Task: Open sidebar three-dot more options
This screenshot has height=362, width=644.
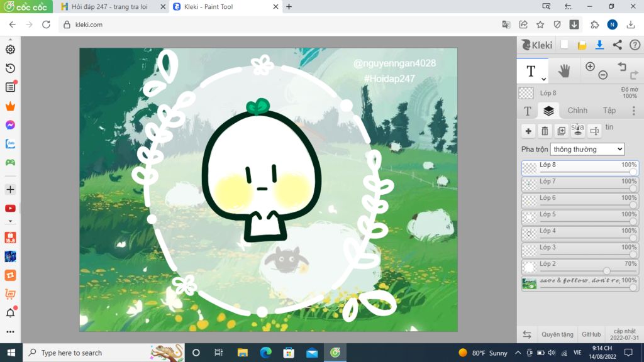Action: (10, 332)
